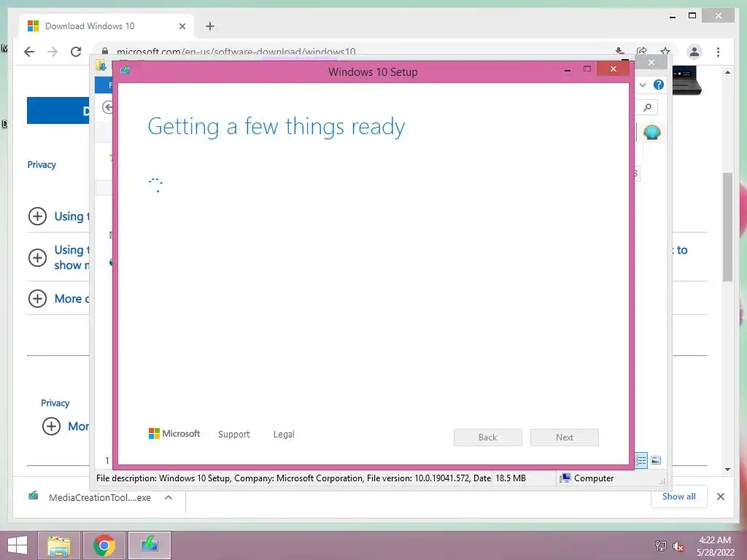747x560 pixels.
Task: Click the Support link in Setup
Action: coord(234,435)
